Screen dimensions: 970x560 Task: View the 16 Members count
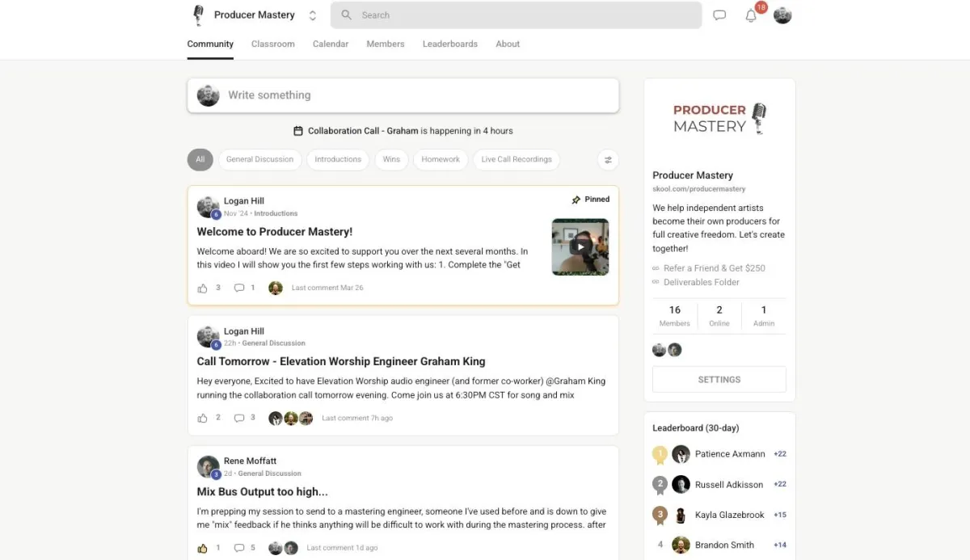click(x=674, y=315)
